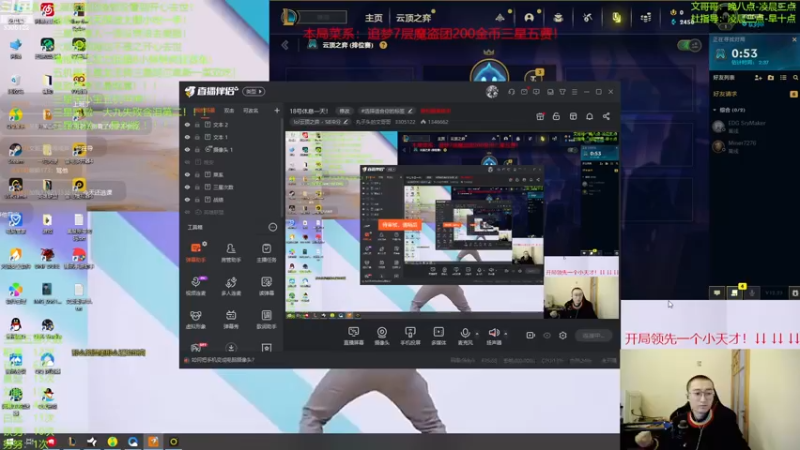Image resolution: width=800 pixels, height=450 pixels.
Task: Cancel LoL queue with timer close
Action: (794, 39)
